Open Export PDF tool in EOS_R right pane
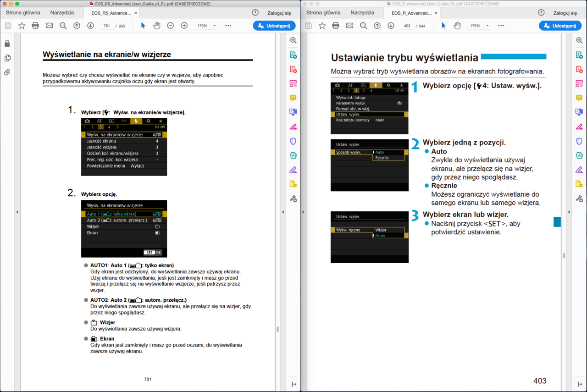Image resolution: width=587 pixels, height=392 pixels. pos(579,55)
